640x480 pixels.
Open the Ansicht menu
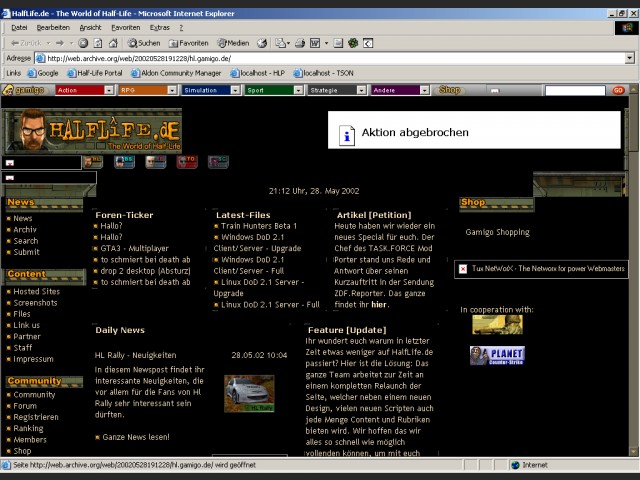pos(90,28)
